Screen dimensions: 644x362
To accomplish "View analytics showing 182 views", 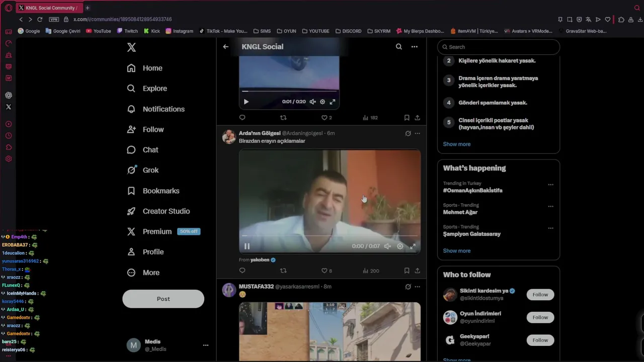I will pyautogui.click(x=370, y=118).
